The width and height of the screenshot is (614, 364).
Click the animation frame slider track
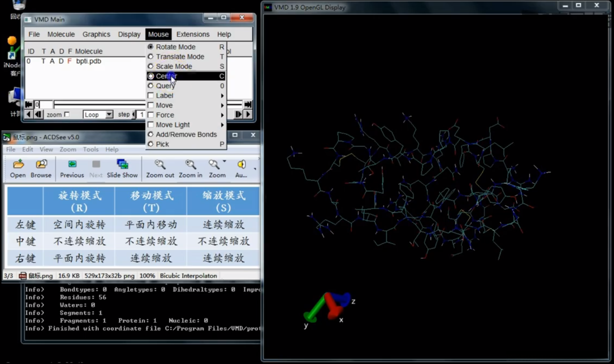(100, 104)
